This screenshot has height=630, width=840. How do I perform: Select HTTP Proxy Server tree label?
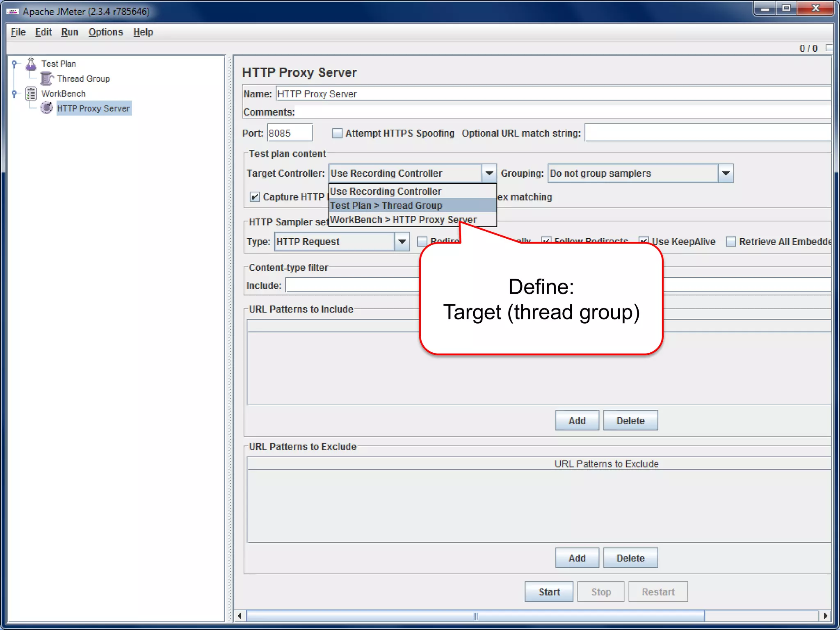(94, 108)
